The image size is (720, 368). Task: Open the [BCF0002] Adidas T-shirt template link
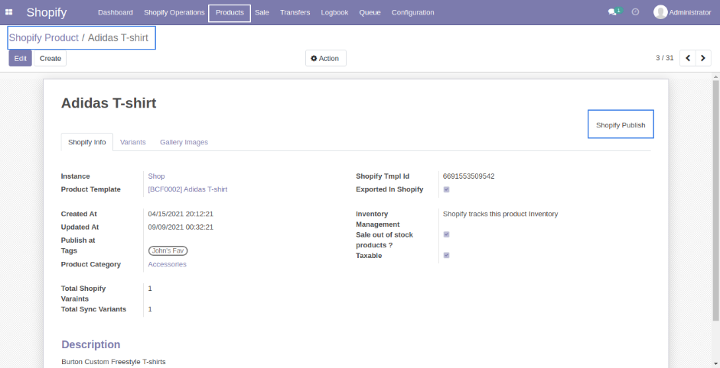tap(187, 189)
